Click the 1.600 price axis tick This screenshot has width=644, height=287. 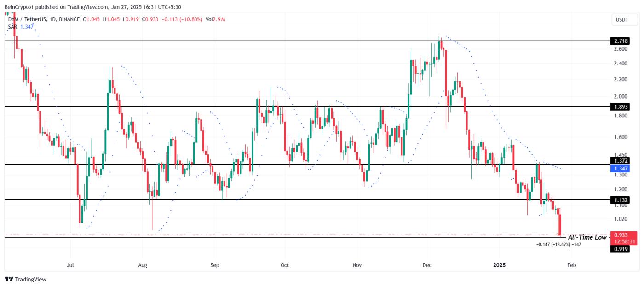[621, 137]
